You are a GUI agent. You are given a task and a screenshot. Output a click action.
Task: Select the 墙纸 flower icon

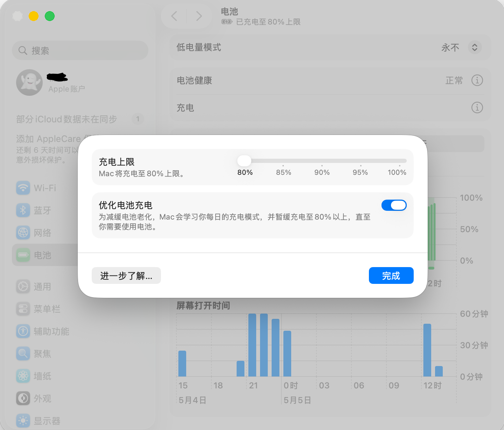click(x=23, y=376)
